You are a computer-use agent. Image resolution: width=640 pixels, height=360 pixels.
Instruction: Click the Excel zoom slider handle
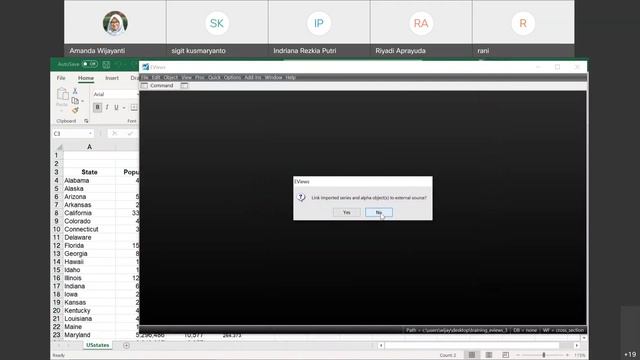coord(544,355)
